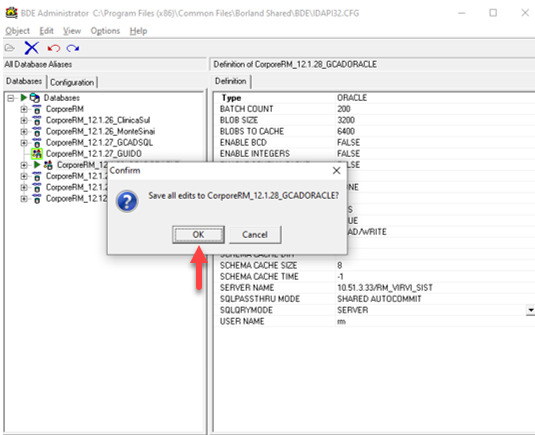535x435 pixels.
Task: Click the Type value ORACLE
Action: tap(352, 98)
